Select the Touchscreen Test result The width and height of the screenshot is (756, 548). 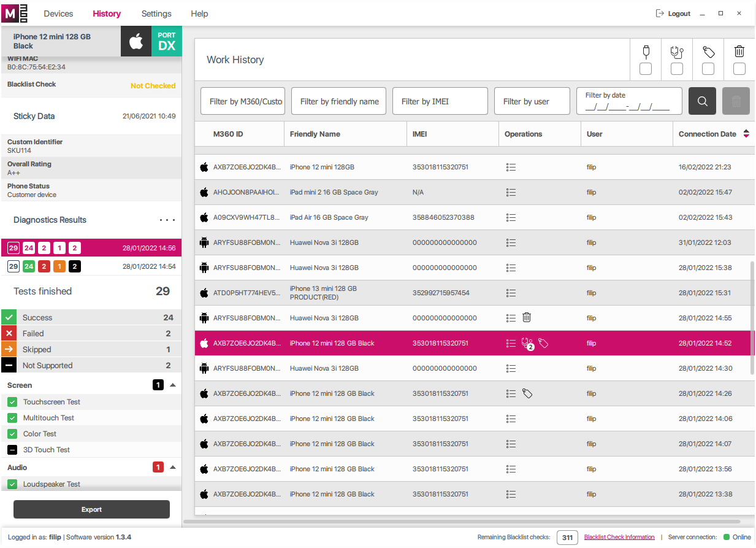click(x=91, y=402)
